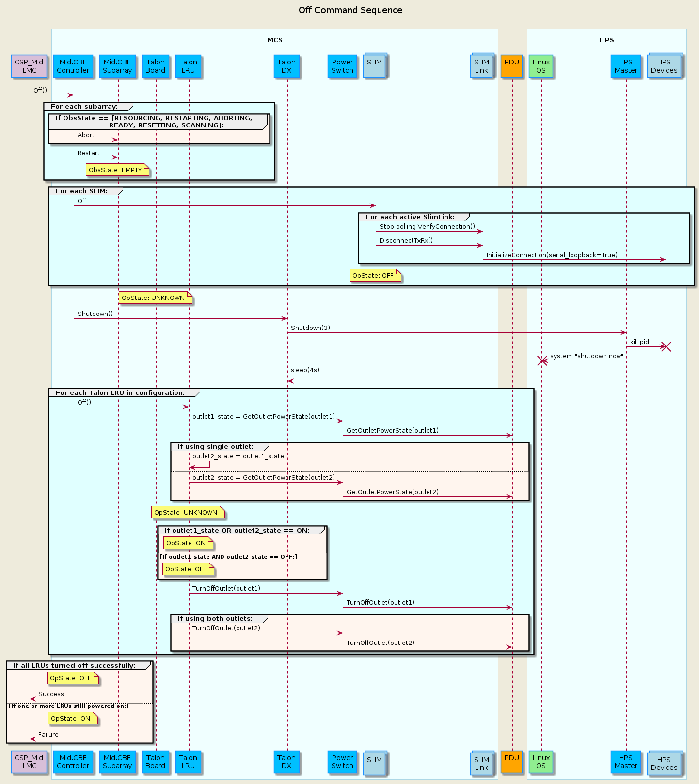
Task: Click '[If one or more LRUs still powered on:]' label
Action: 68,706
